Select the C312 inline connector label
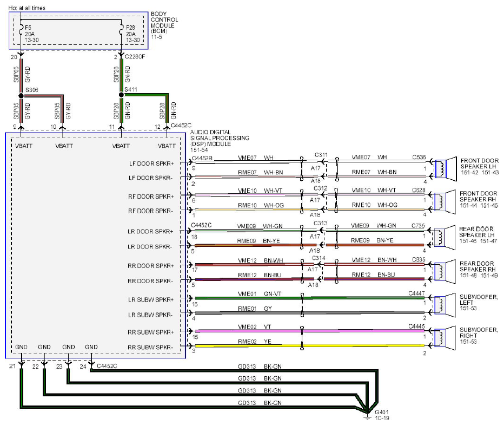 pos(321,188)
